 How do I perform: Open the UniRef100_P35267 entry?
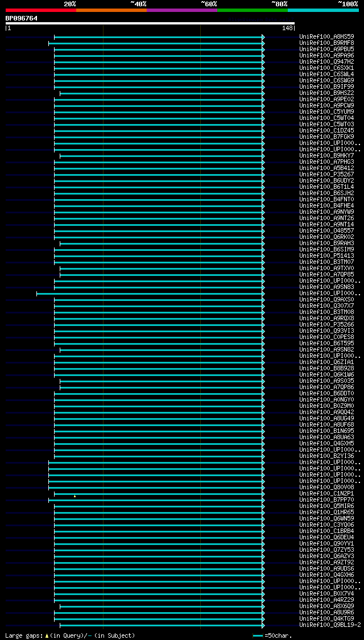(326, 174)
